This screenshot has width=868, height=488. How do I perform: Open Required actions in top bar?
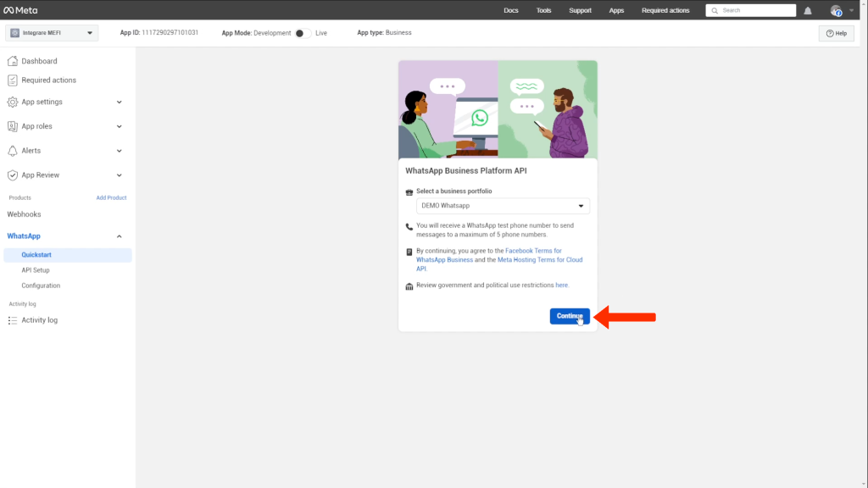665,10
